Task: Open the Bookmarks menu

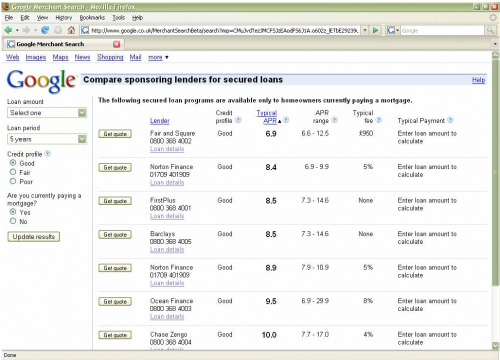Action: coord(92,18)
